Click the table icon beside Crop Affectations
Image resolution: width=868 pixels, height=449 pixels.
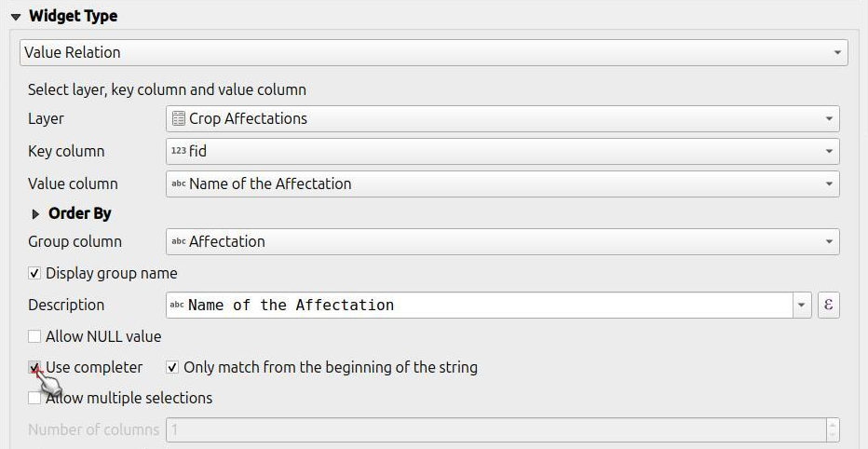point(178,118)
